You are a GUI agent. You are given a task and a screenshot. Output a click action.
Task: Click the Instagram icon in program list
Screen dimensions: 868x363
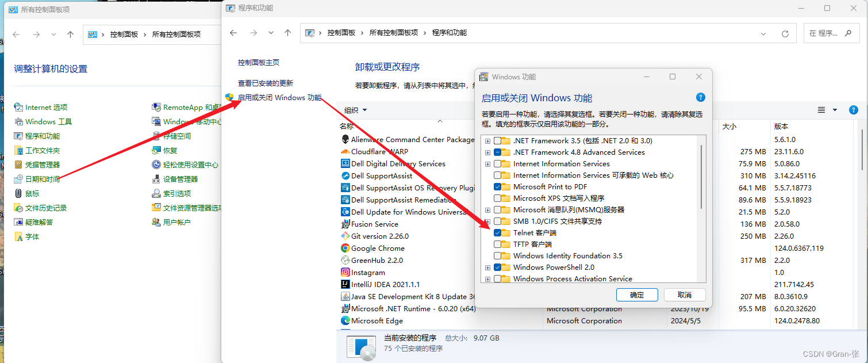tap(345, 272)
